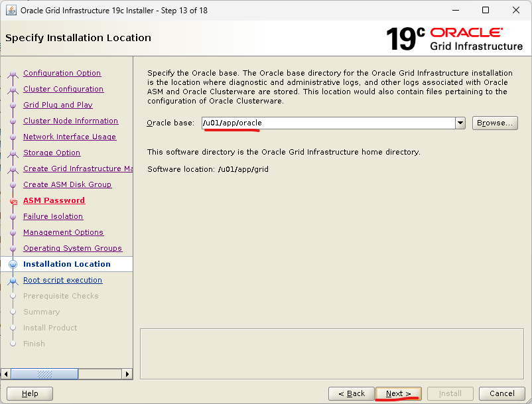The height and width of the screenshot is (404, 532).
Task: Go back with the Back button
Action: 352,393
